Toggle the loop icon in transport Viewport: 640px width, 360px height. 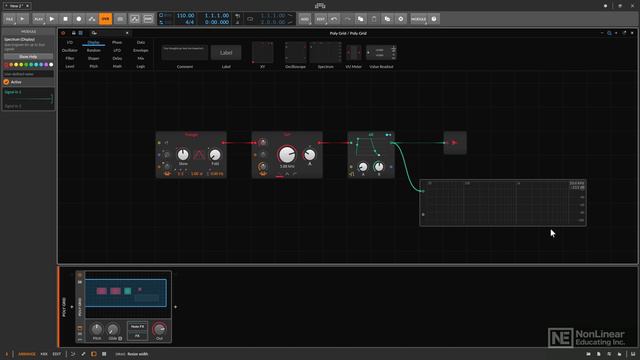point(250,19)
